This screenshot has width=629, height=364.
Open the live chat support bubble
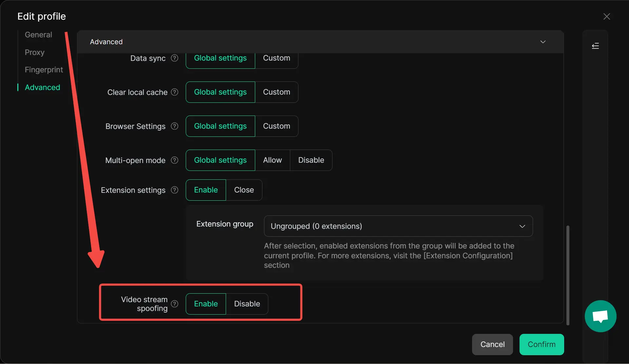click(600, 316)
